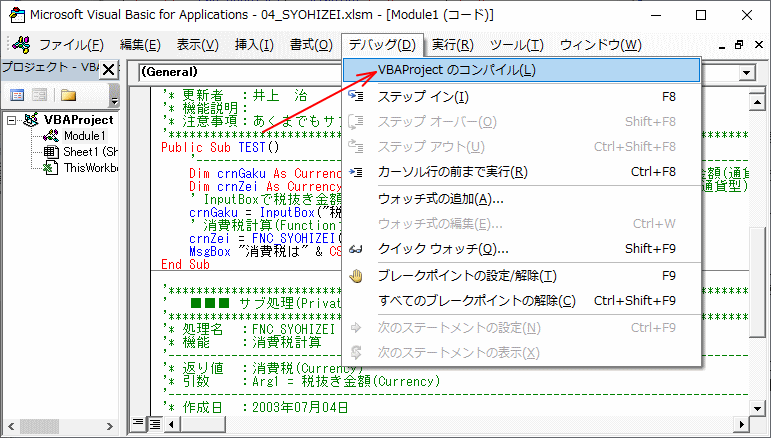Open the 編集 menu
Screen dimensions: 771x438
coord(140,45)
